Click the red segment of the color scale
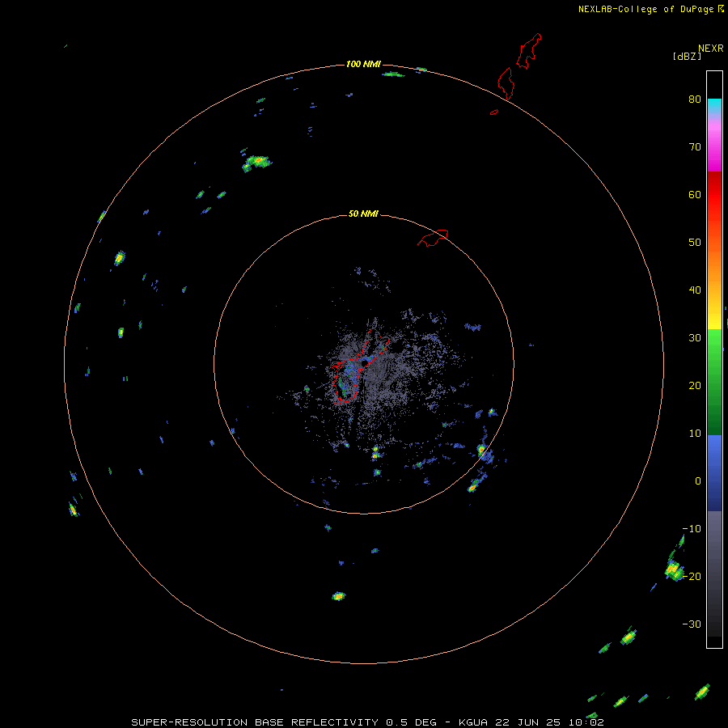Screen dimensions: 728x728 [x=714, y=195]
